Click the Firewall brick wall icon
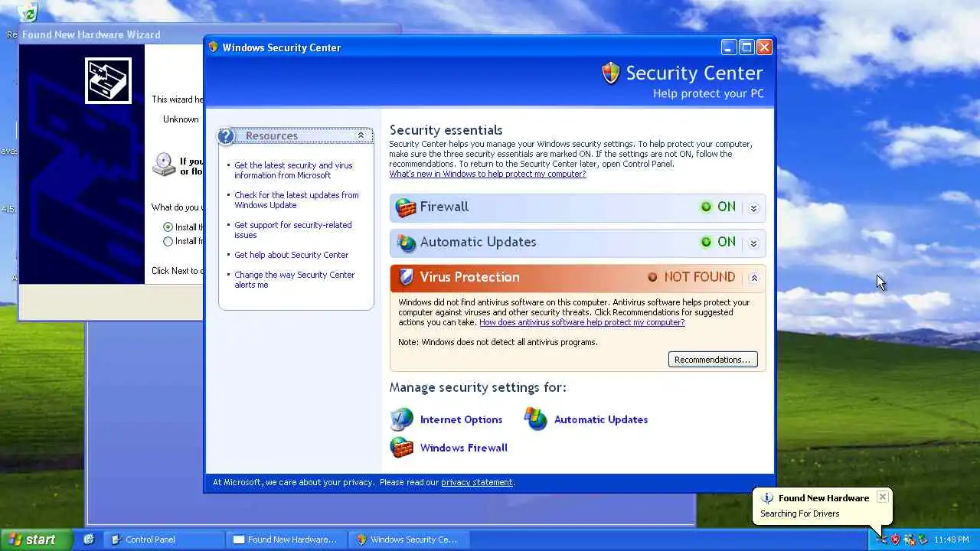 [x=405, y=207]
